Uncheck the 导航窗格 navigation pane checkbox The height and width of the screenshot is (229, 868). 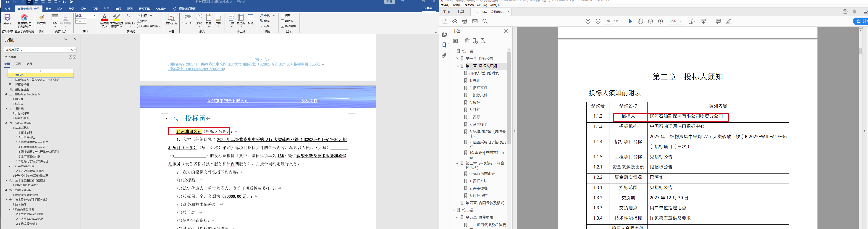(x=282, y=26)
